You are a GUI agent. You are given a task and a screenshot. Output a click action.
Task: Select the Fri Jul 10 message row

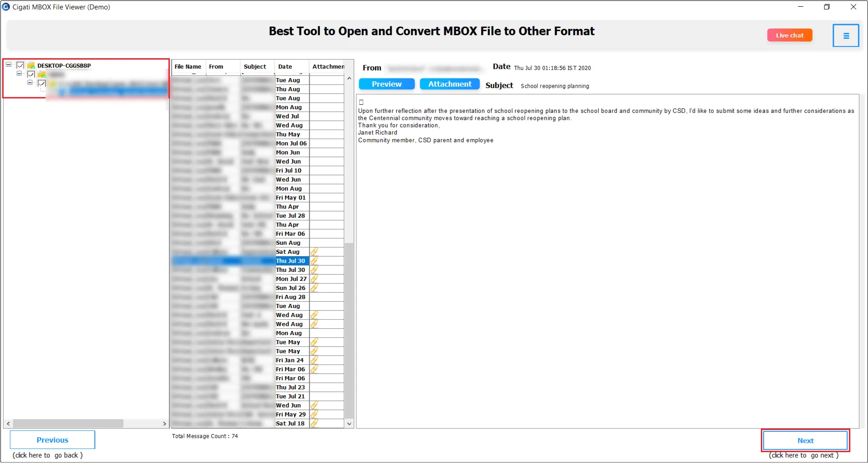pos(258,170)
